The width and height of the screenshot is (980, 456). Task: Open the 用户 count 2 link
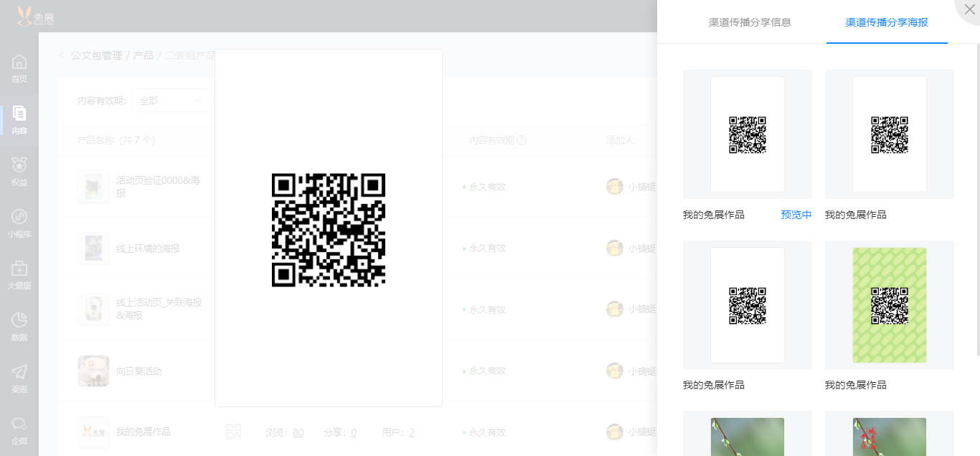pos(412,432)
